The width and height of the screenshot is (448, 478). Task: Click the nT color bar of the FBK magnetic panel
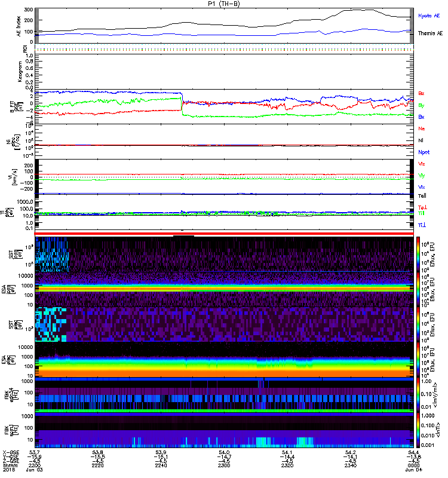pyautogui.click(x=418, y=430)
